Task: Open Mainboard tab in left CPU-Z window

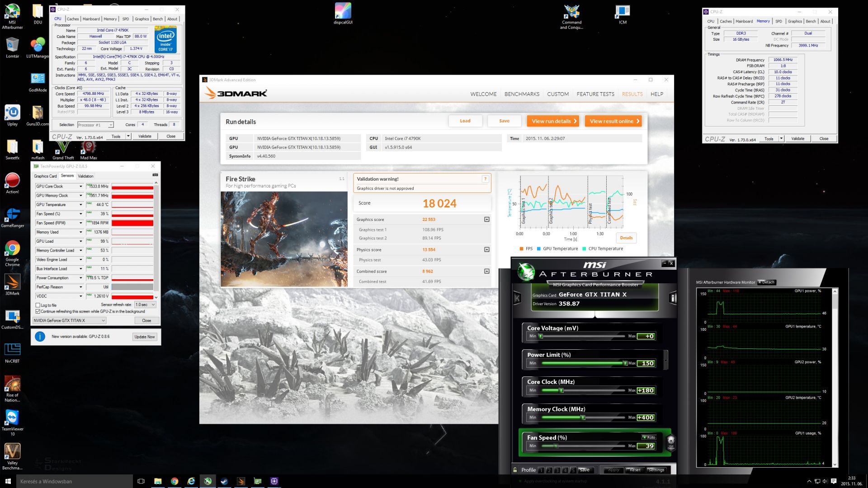Action: (91, 19)
